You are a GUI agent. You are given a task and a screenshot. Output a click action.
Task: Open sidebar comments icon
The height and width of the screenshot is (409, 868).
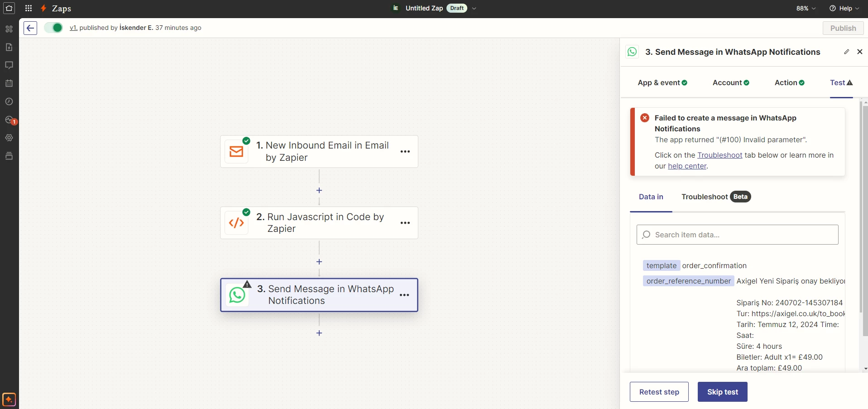tap(9, 65)
